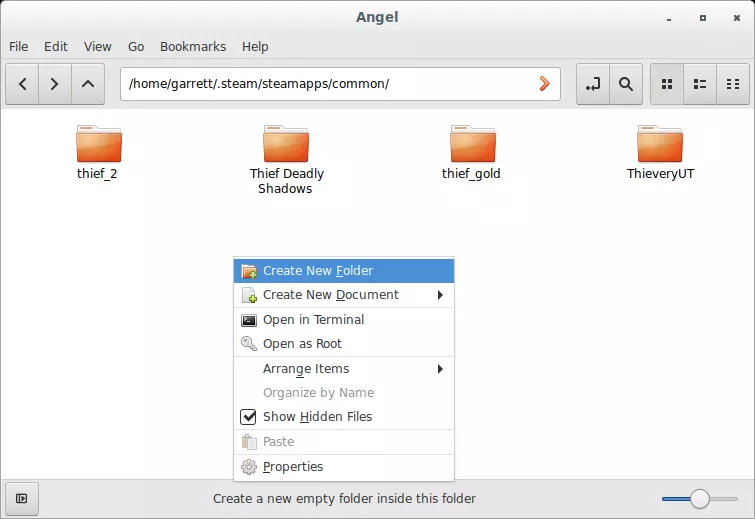Click the ThieveryUT folder name label
Screen dimensions: 755x519
click(x=661, y=173)
